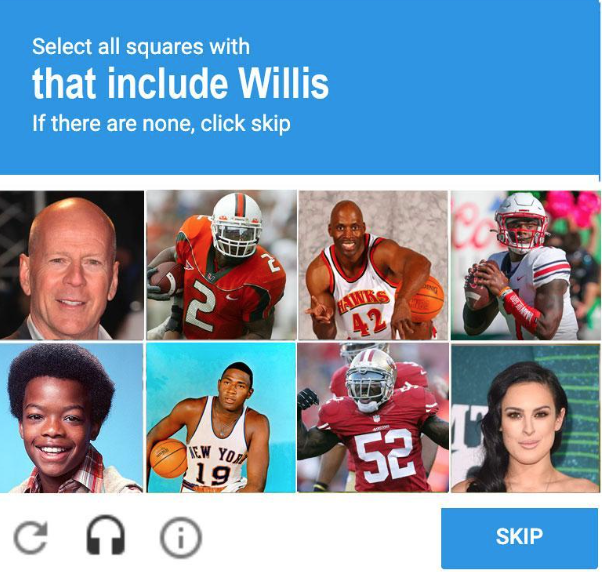Click the 'that include Willis' heading

pyautogui.click(x=180, y=83)
